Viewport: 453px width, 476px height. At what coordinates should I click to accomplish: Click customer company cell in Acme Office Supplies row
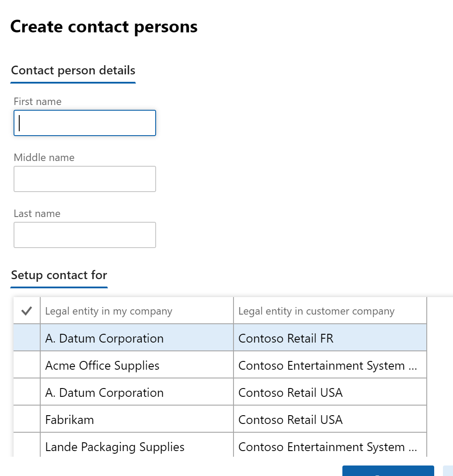tap(330, 365)
